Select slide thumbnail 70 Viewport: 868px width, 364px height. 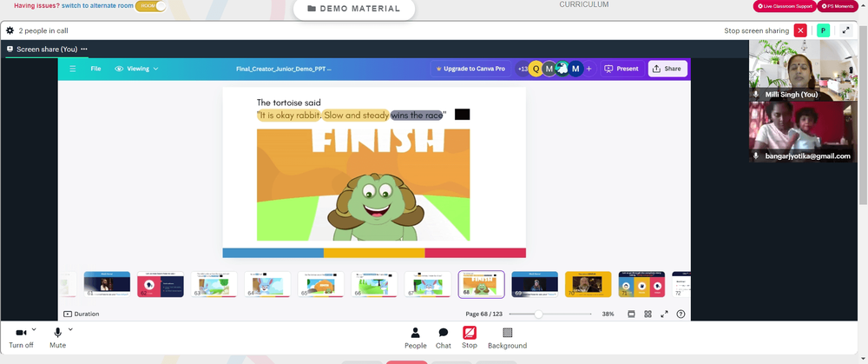(x=589, y=284)
